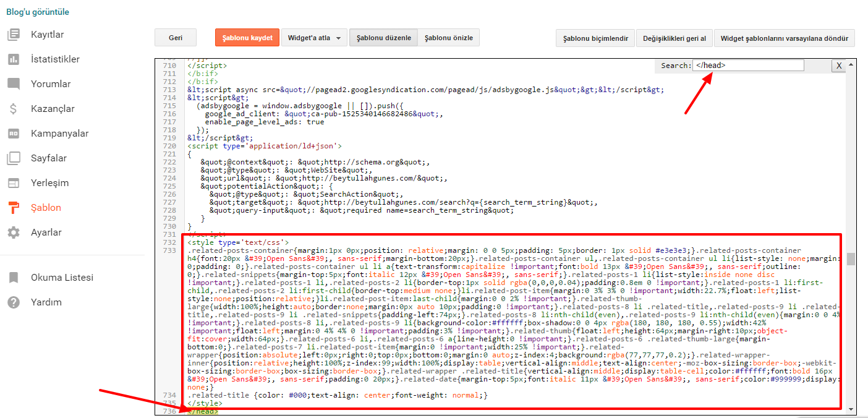Expand the Widget'a atla dropdown

(x=315, y=38)
